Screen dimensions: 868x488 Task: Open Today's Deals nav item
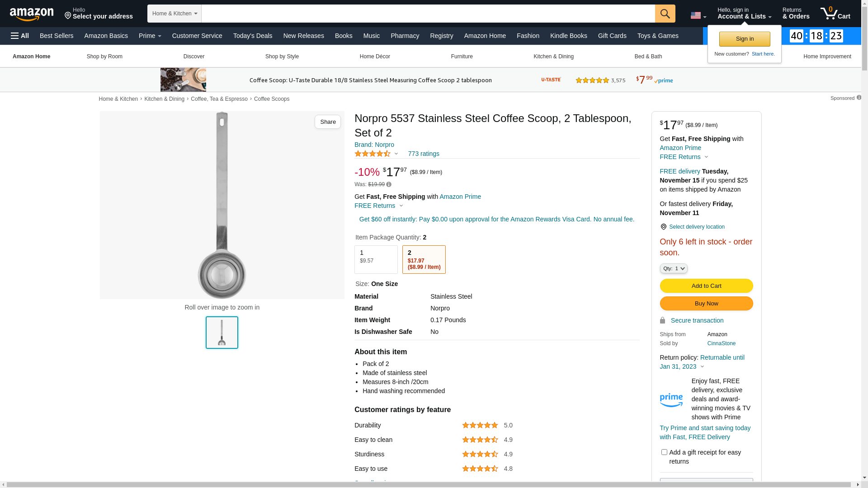pyautogui.click(x=253, y=36)
